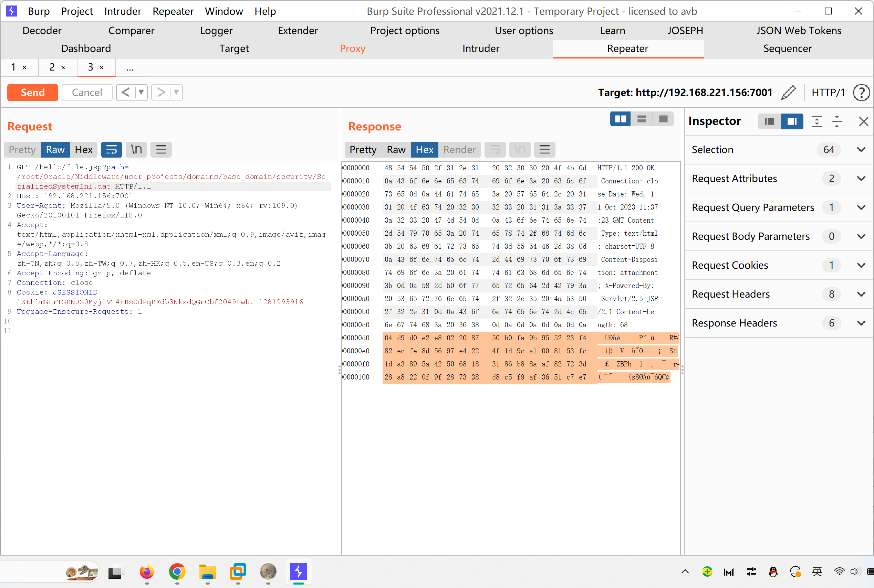Select the top-bottom stacked layout icon
The width and height of the screenshot is (874, 588).
click(x=642, y=119)
